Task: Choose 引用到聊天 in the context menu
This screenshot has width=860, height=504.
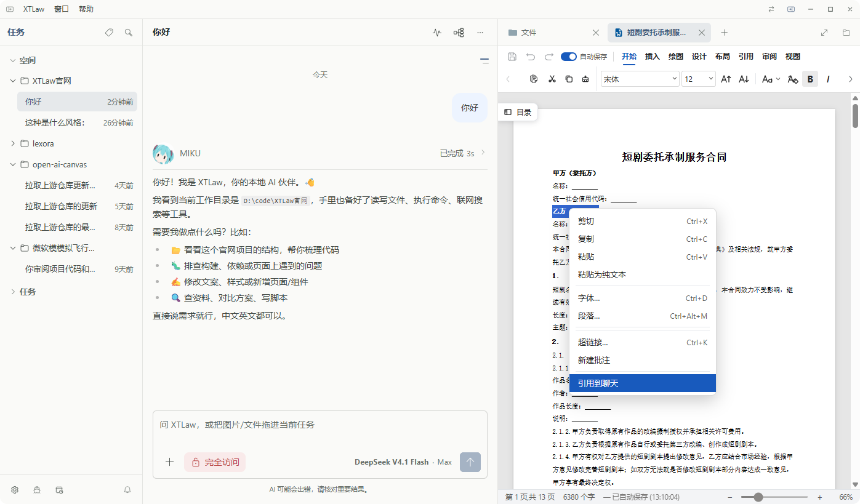Action: pos(643,383)
